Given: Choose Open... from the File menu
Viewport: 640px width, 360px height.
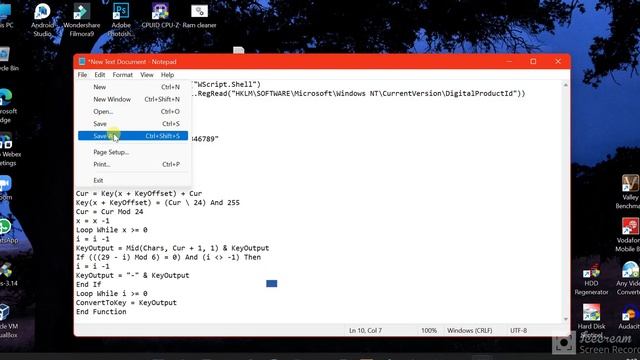Looking at the screenshot, I should (x=133, y=111).
